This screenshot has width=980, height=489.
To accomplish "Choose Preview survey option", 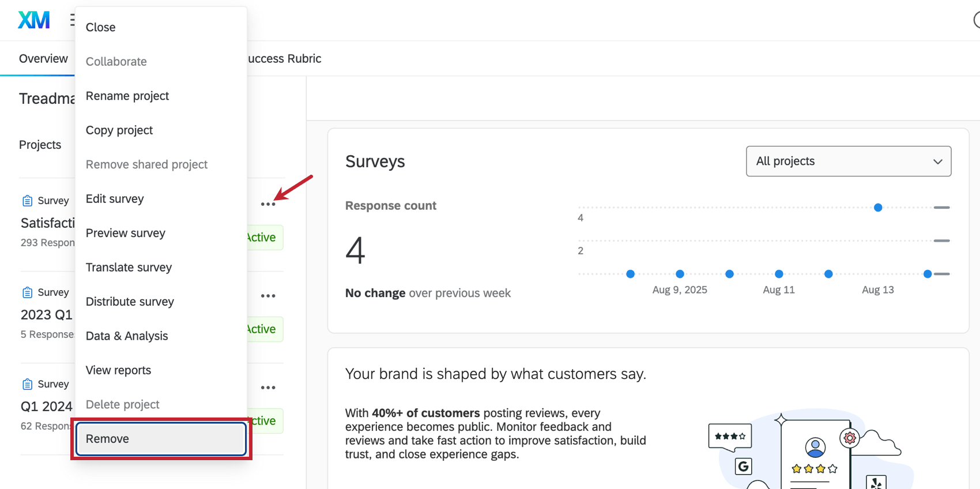I will (126, 233).
